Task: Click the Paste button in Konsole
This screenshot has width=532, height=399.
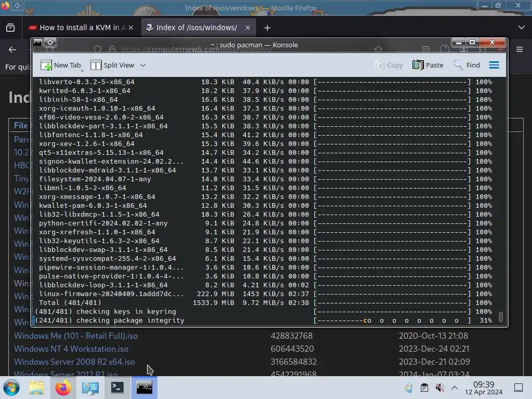Action: [428, 65]
